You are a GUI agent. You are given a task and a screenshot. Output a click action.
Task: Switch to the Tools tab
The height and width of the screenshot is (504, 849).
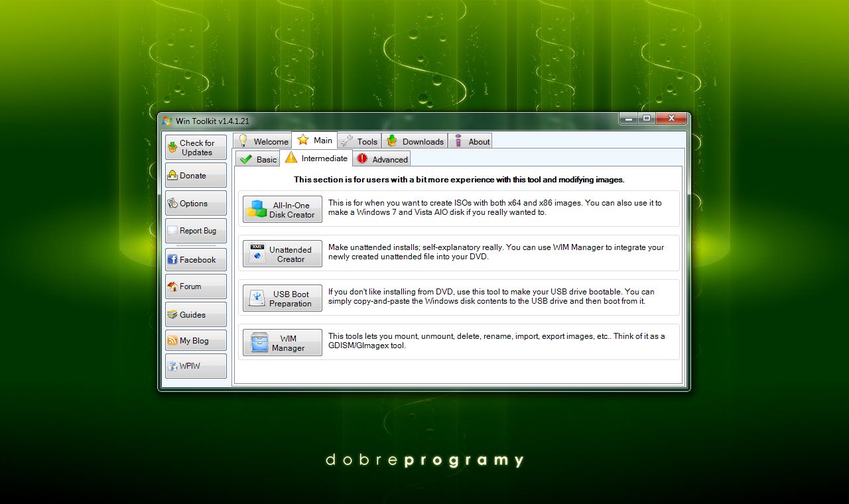pyautogui.click(x=359, y=141)
